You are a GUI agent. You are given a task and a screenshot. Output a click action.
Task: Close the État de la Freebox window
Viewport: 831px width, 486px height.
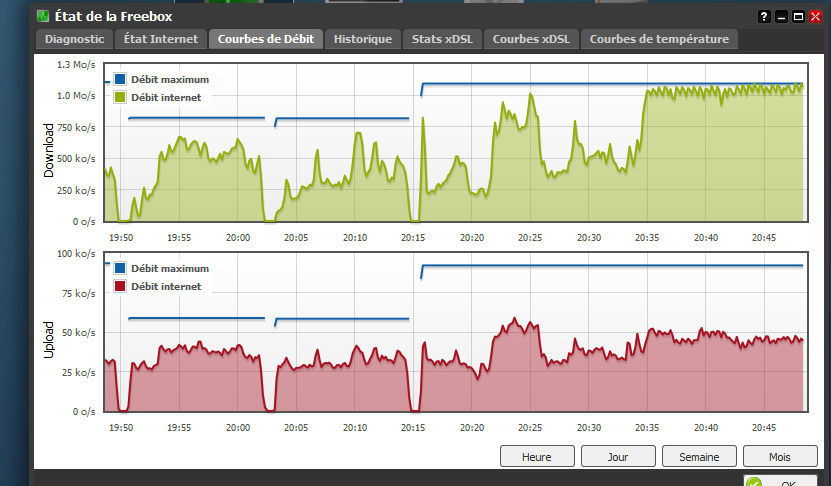(816, 17)
